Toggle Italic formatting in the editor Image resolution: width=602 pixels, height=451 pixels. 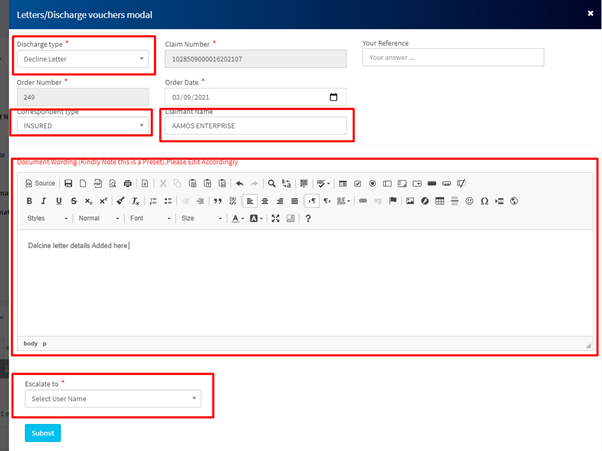click(x=44, y=201)
